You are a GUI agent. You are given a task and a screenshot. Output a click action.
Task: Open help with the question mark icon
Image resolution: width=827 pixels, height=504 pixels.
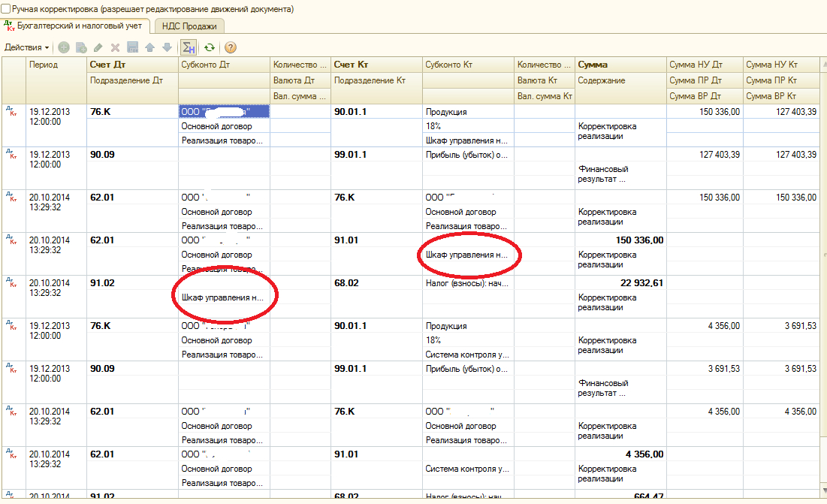[x=231, y=47]
